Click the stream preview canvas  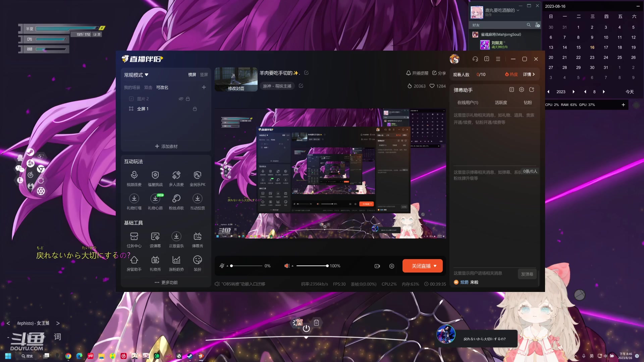[330, 173]
